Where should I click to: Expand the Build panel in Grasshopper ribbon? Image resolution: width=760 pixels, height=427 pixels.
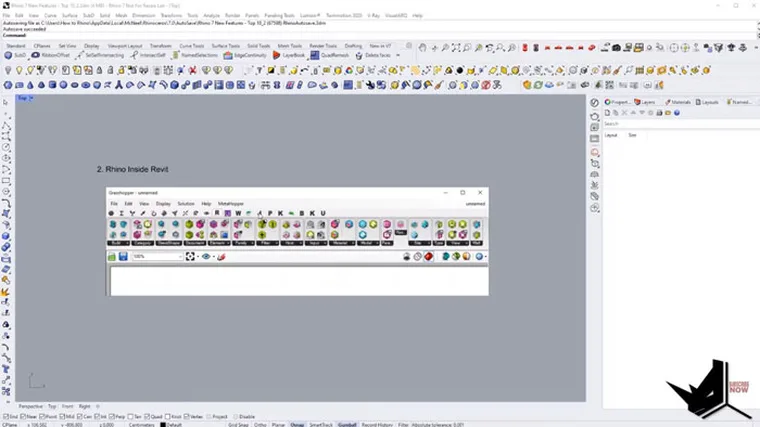pyautogui.click(x=118, y=243)
